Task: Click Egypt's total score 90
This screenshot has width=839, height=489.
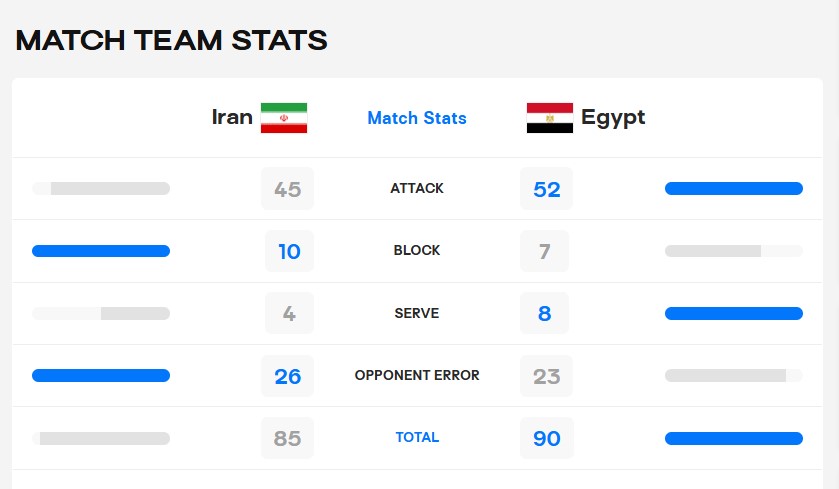Action: click(546, 438)
